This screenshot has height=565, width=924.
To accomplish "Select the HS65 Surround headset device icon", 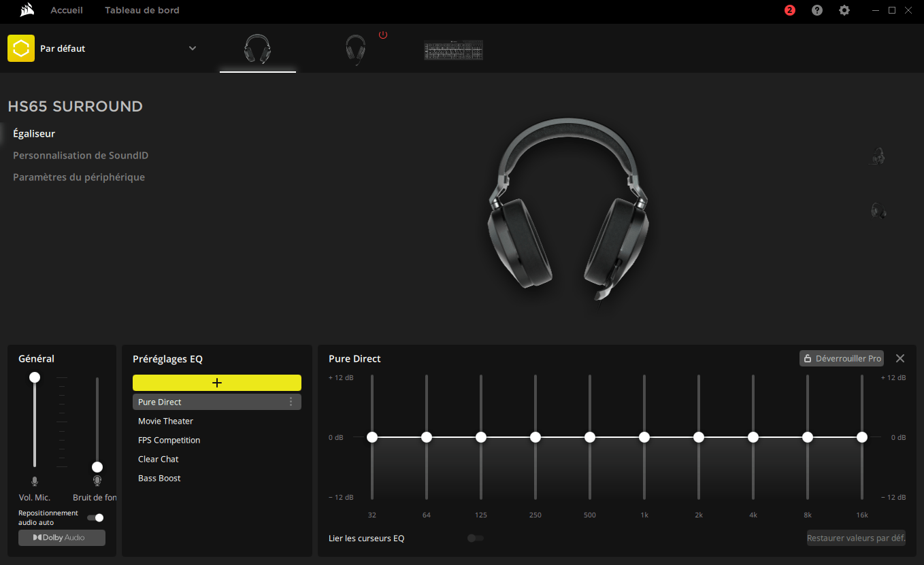I will (257, 50).
